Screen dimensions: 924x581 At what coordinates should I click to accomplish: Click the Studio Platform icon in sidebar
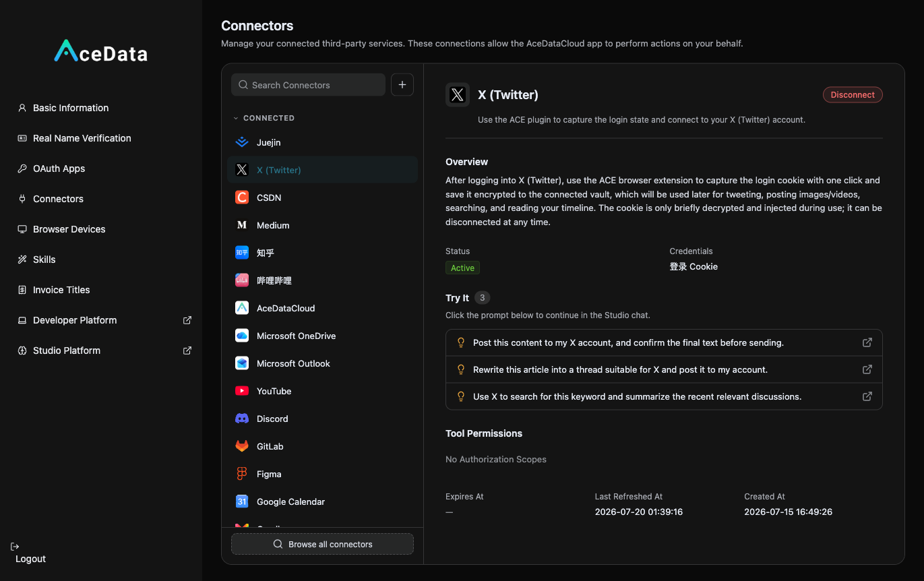pos(22,350)
